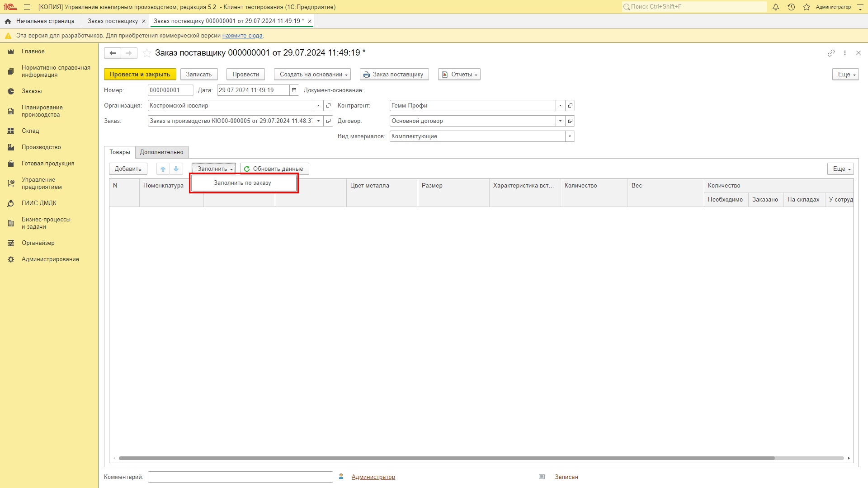Add document to favorites star icon
868x488 pixels.
(x=147, y=53)
